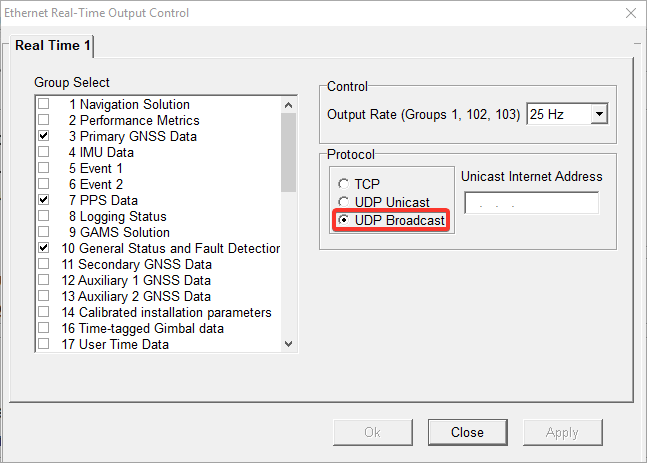
Task: Check the Event 1 group checkbox
Action: point(43,168)
